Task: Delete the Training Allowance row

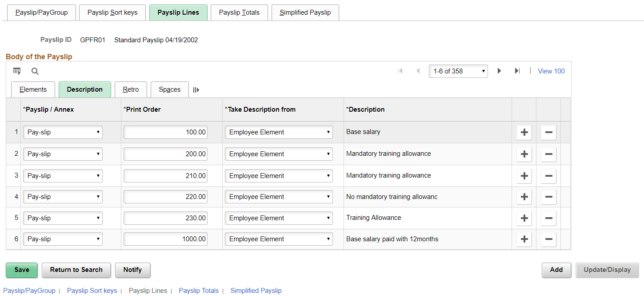Action: tap(548, 218)
